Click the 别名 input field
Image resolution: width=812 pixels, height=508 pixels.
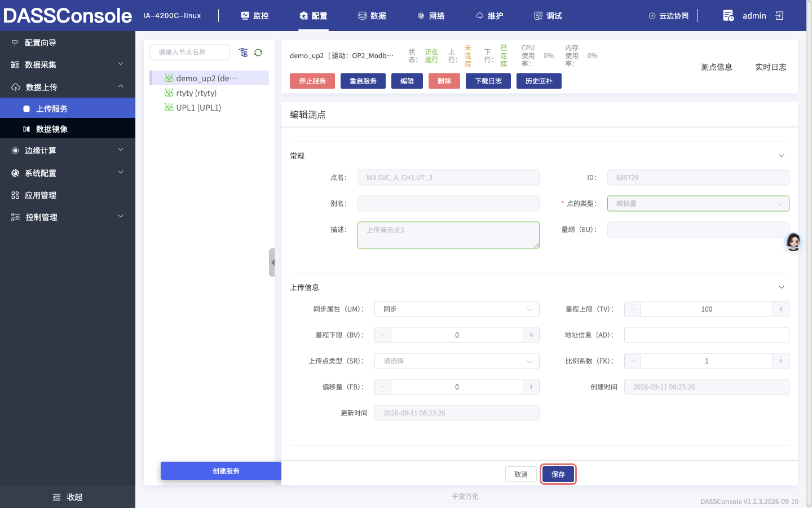click(x=448, y=204)
